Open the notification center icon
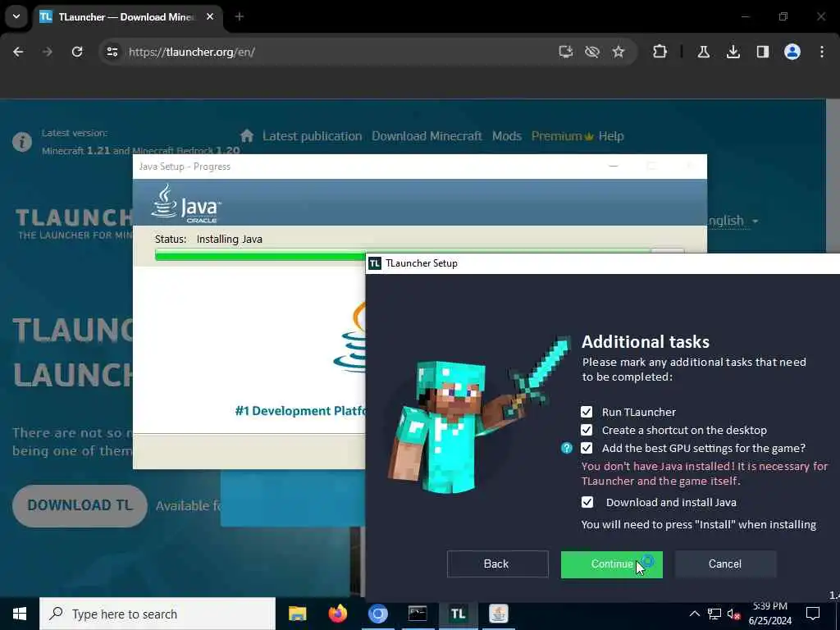 click(x=813, y=614)
